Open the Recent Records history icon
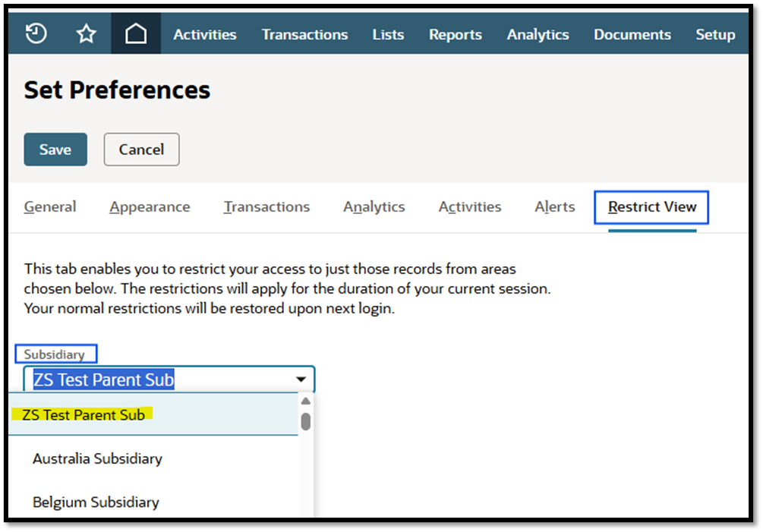This screenshot has width=763, height=532. click(36, 34)
